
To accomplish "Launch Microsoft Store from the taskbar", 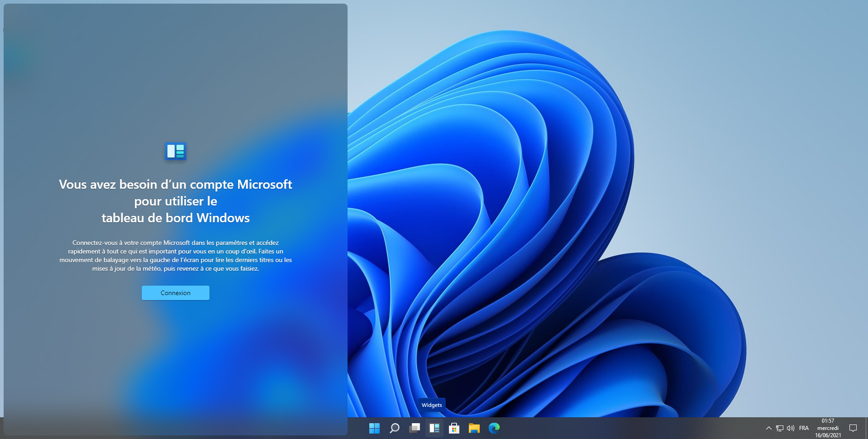I will point(454,428).
